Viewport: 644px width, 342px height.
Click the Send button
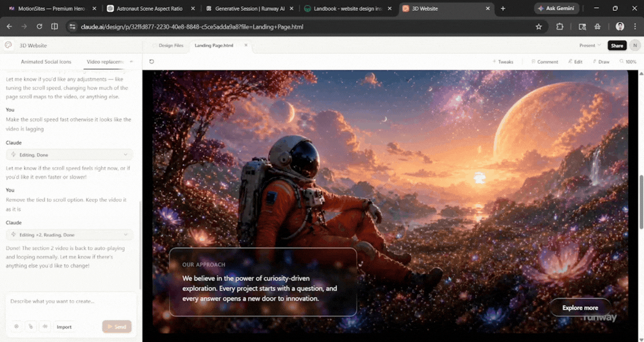(x=117, y=326)
